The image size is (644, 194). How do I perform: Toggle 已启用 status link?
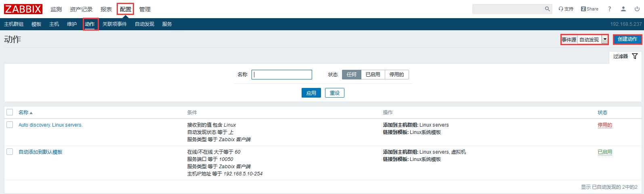click(x=605, y=152)
